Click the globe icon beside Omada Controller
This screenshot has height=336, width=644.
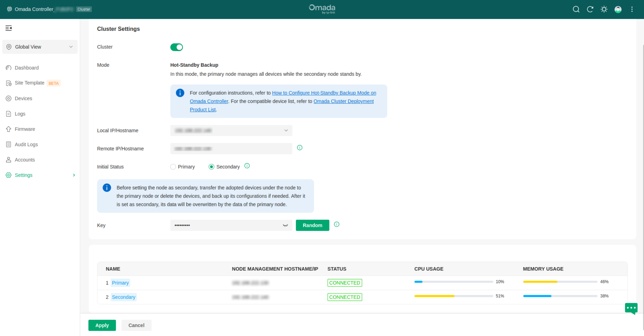coord(9,9)
